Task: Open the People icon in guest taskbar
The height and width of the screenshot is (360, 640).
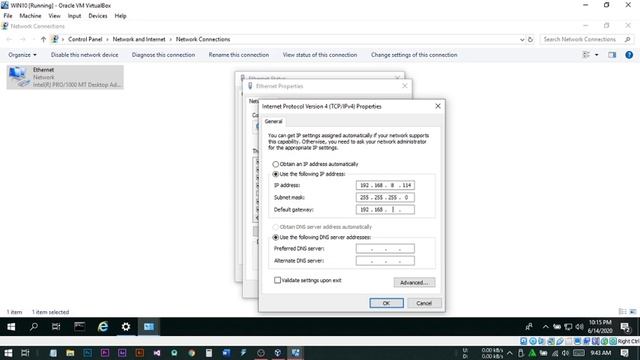Action: click(x=529, y=327)
